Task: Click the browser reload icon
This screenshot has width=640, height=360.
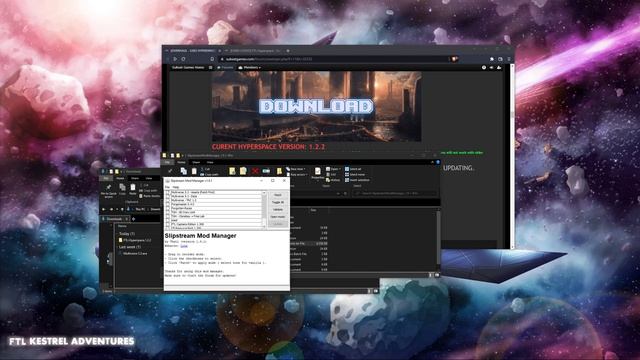Action: pyautogui.click(x=183, y=59)
